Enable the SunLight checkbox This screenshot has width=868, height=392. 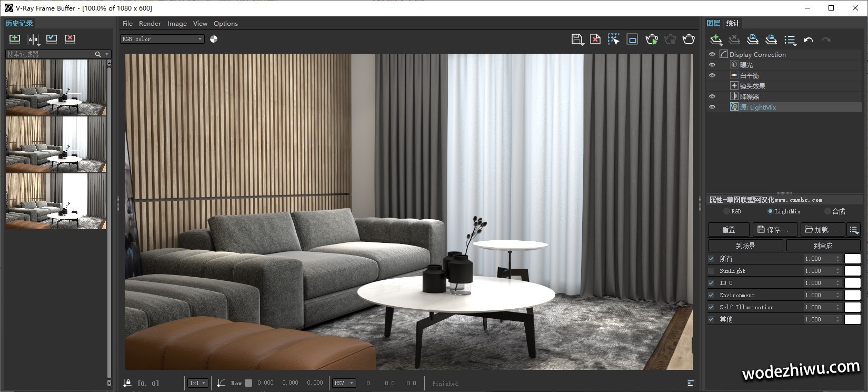click(712, 271)
